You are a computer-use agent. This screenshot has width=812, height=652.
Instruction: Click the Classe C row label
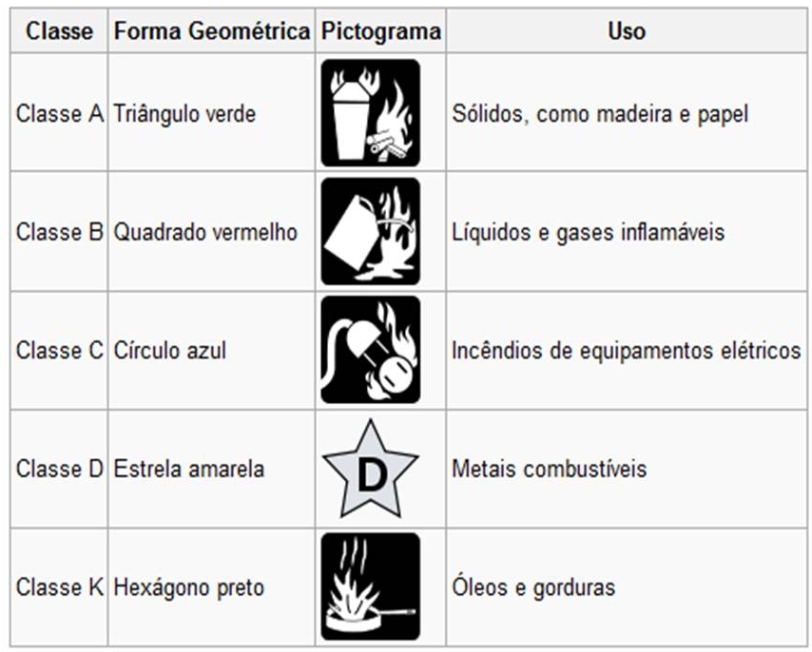pos(60,351)
